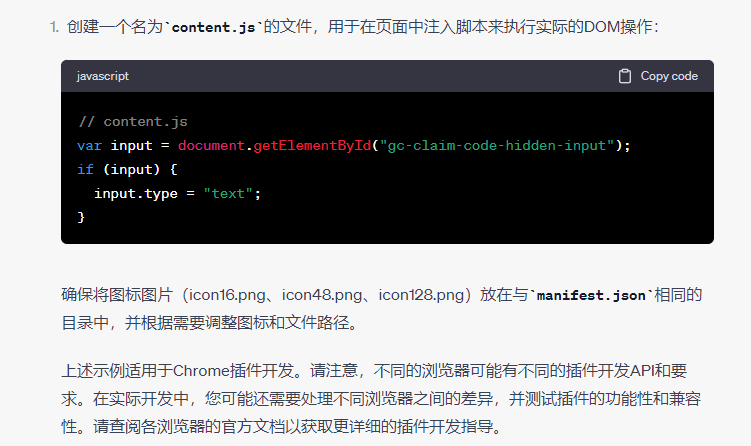Click the if keyword in code
751x446 pixels.
point(85,170)
